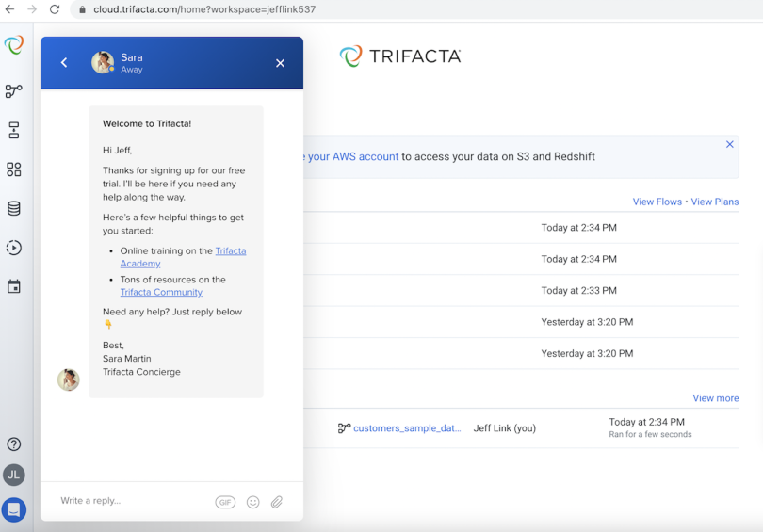Click the browser back arrow

click(x=10, y=9)
